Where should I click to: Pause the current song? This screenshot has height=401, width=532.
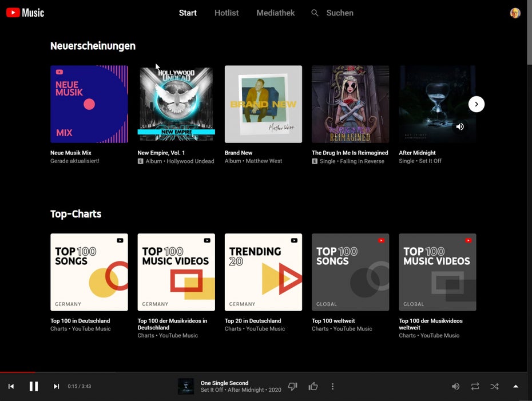(34, 387)
